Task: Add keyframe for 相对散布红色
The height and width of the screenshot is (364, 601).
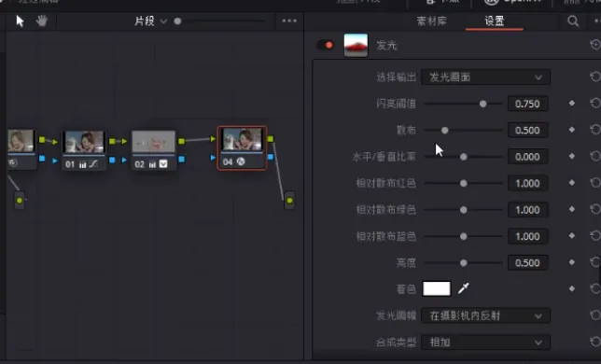Action: coord(571,183)
